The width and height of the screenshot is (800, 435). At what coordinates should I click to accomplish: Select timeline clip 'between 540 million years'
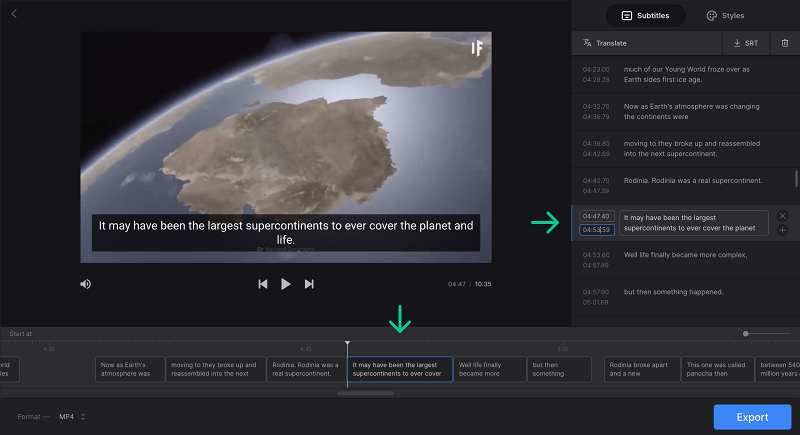coord(778,369)
